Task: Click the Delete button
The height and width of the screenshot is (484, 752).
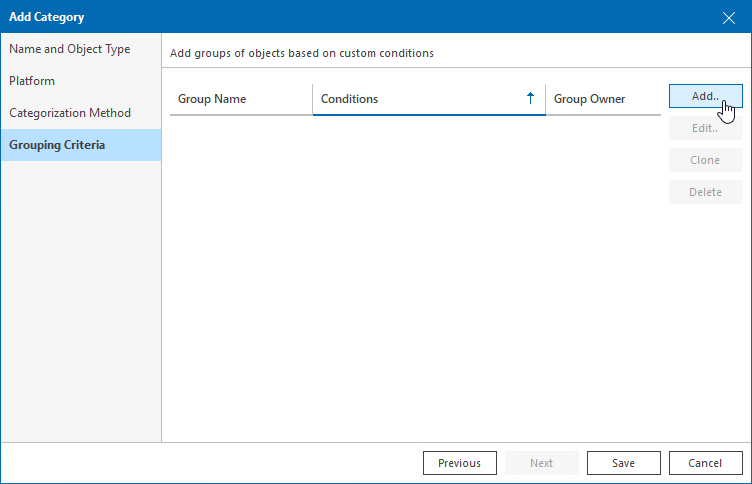Action: (x=705, y=192)
